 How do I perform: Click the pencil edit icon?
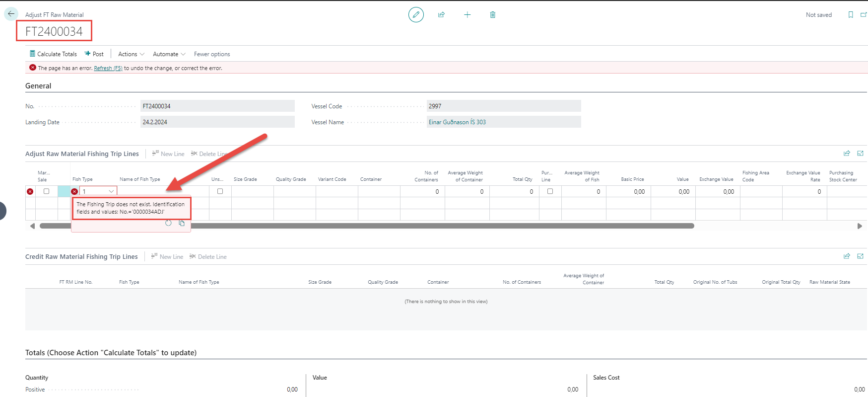416,15
